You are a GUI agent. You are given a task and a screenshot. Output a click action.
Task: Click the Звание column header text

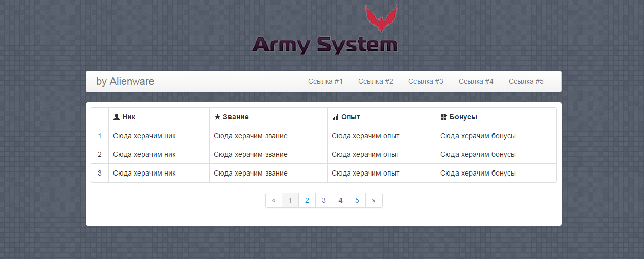236,117
